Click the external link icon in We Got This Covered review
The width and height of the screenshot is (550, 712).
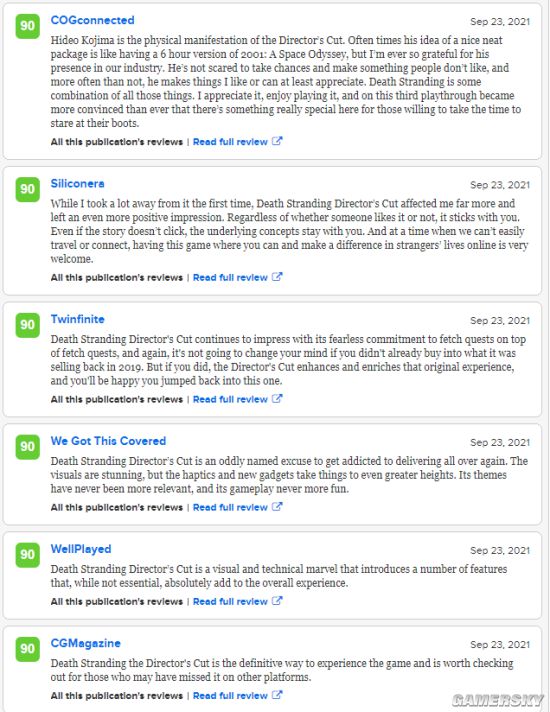coord(277,507)
